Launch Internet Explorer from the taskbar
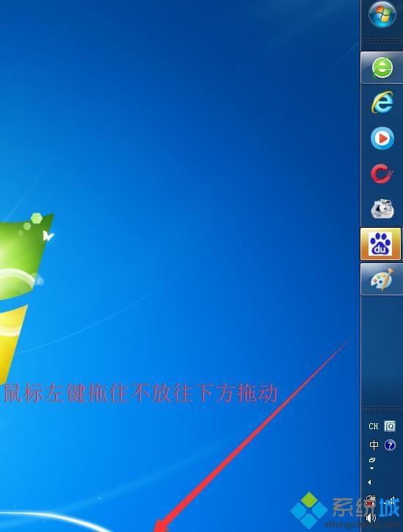This screenshot has height=532, width=403. (x=382, y=102)
